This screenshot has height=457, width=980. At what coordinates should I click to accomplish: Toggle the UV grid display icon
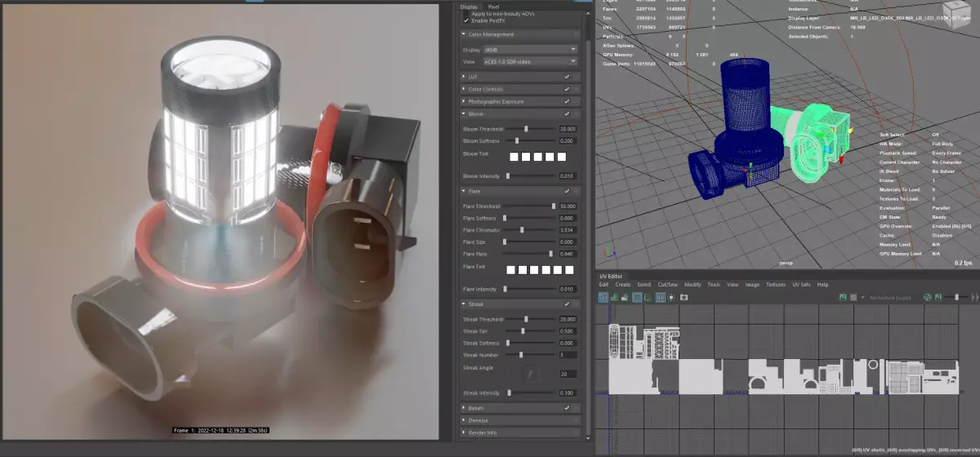[660, 297]
